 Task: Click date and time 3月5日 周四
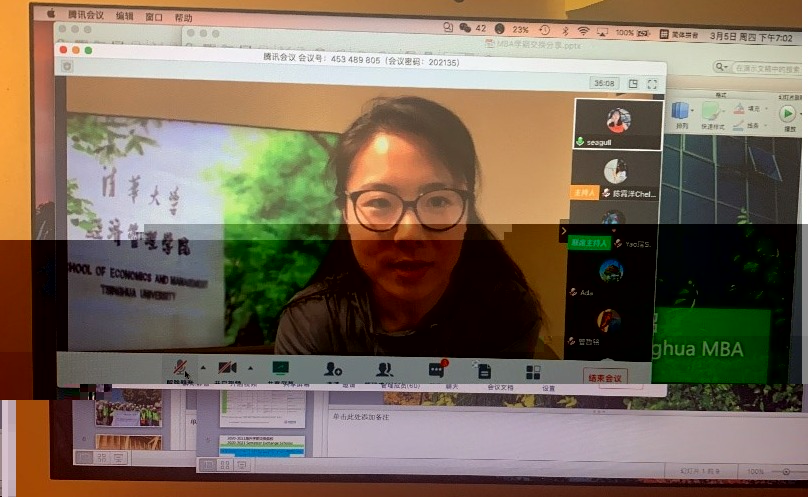(x=751, y=37)
